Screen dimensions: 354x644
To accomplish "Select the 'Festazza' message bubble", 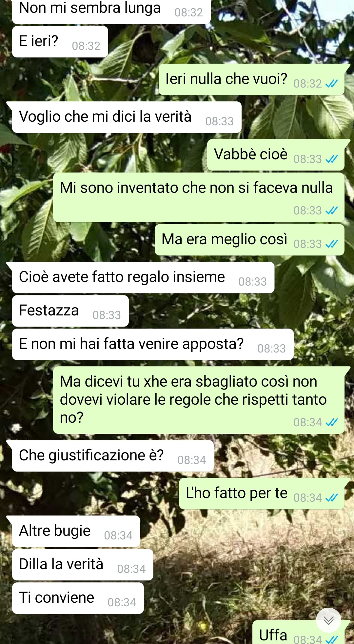I will click(x=70, y=311).
